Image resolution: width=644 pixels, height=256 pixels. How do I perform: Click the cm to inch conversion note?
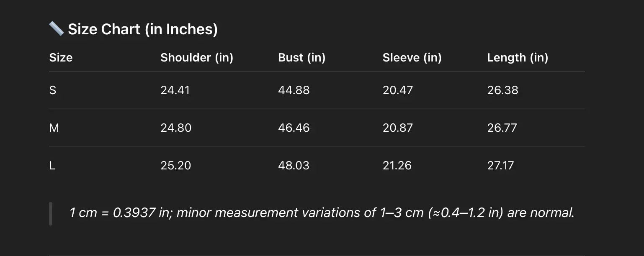[322, 212]
